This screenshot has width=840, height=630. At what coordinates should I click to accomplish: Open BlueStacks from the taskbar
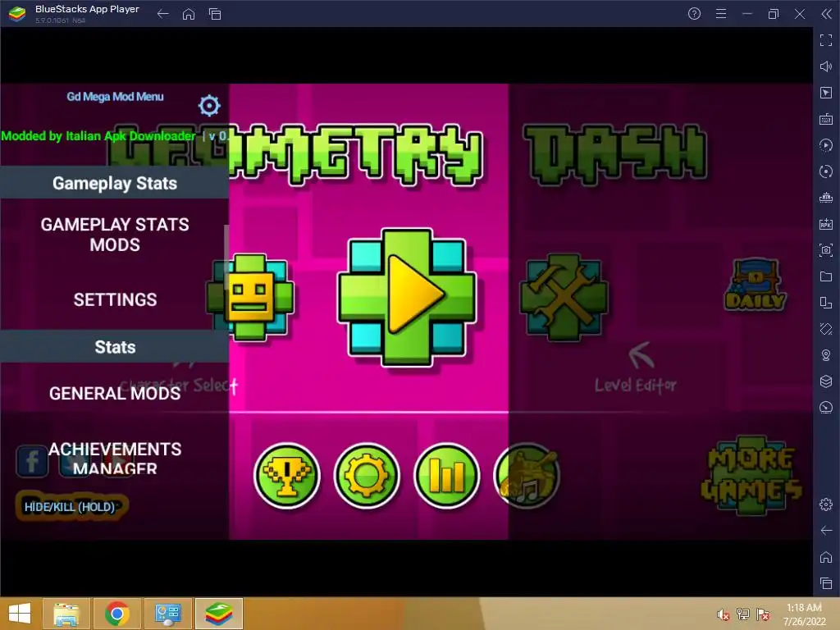tap(219, 614)
